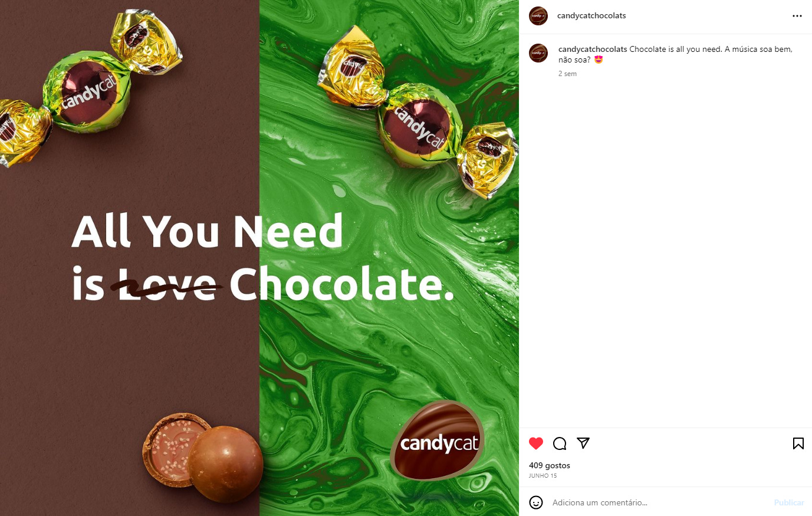Click header profile avatar picture
Screen dimensions: 812x516
(x=538, y=16)
